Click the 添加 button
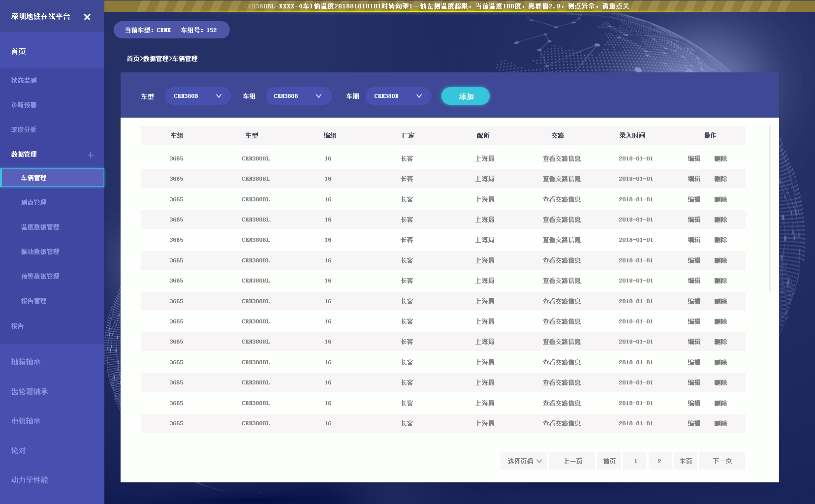 (466, 96)
